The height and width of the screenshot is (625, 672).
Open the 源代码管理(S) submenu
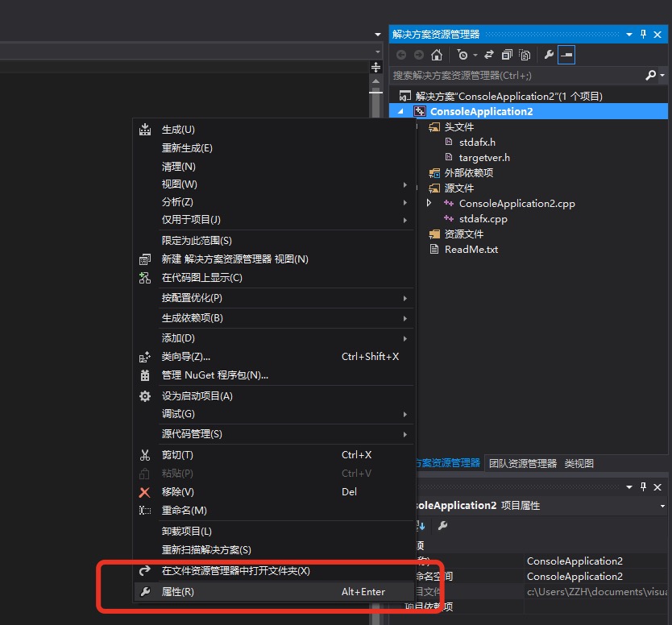coord(273,434)
